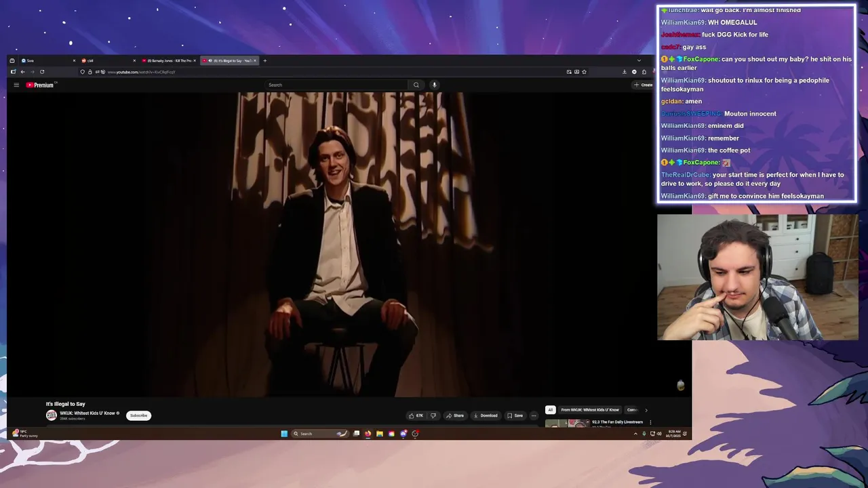Start voice search with microphone icon
The width and height of the screenshot is (868, 488).
(x=434, y=85)
